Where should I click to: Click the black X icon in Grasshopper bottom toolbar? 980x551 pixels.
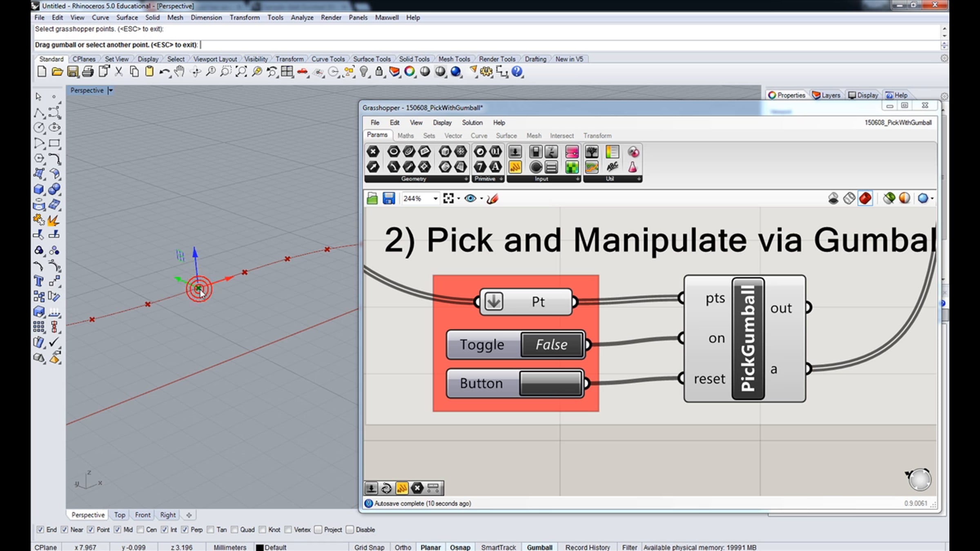click(x=417, y=488)
